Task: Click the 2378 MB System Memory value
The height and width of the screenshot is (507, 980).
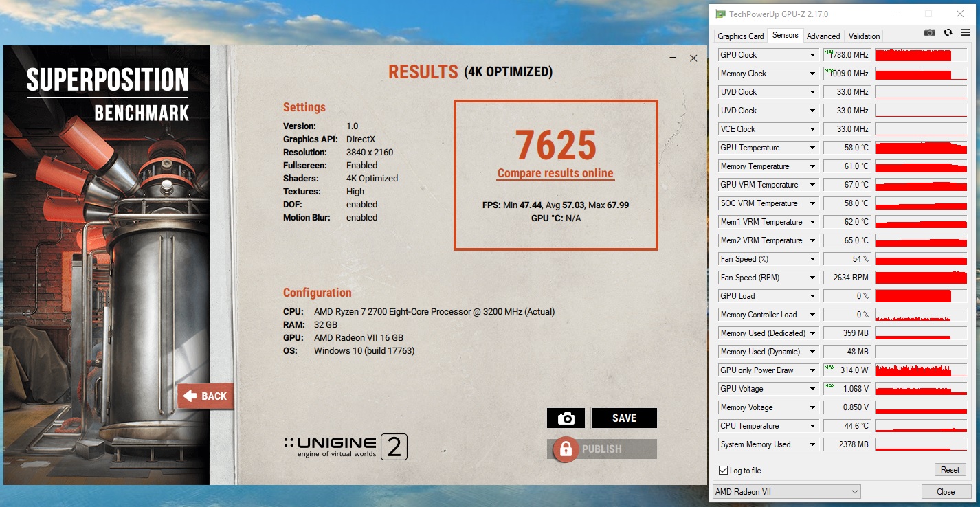Action: (847, 444)
